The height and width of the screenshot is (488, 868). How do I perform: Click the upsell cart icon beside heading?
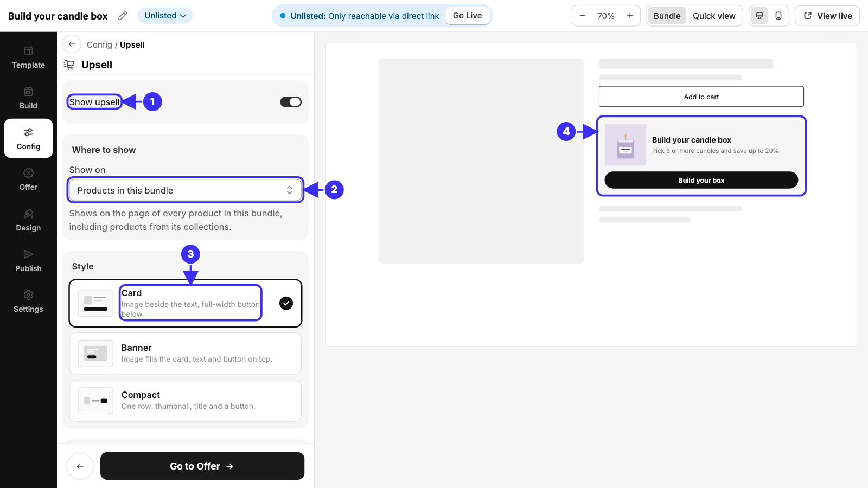click(69, 65)
